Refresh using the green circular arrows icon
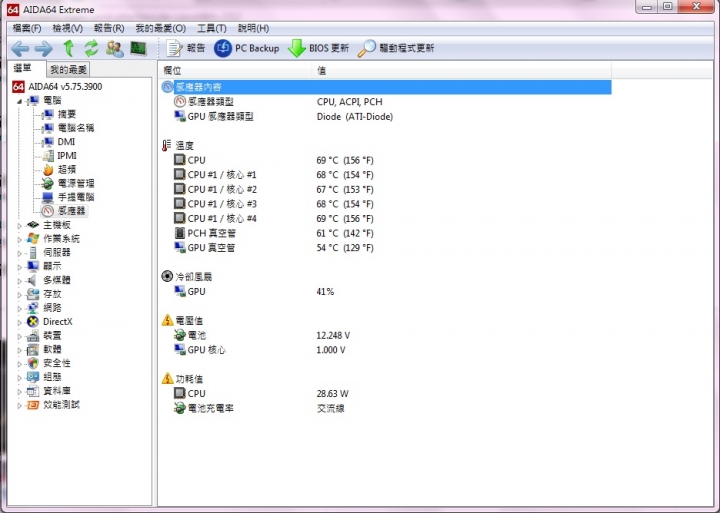 91,48
